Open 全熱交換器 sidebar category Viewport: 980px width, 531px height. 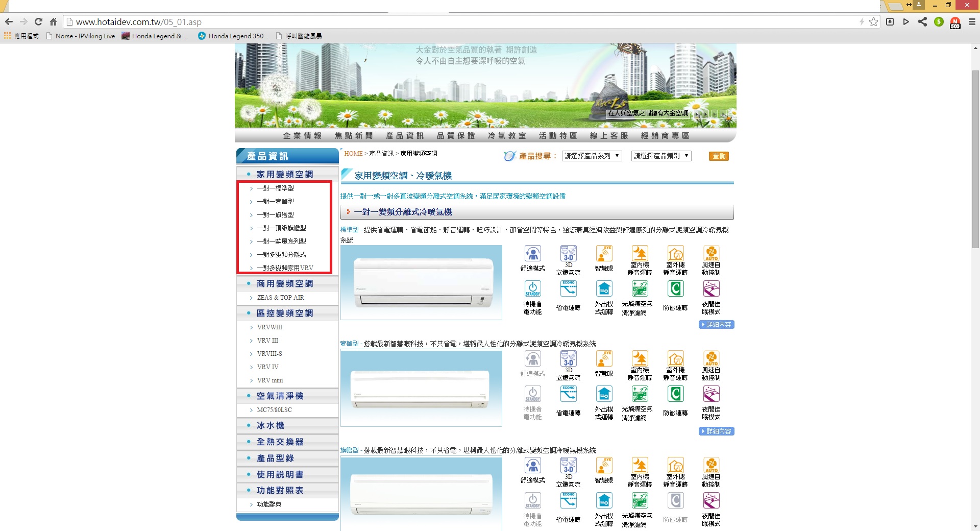(280, 442)
